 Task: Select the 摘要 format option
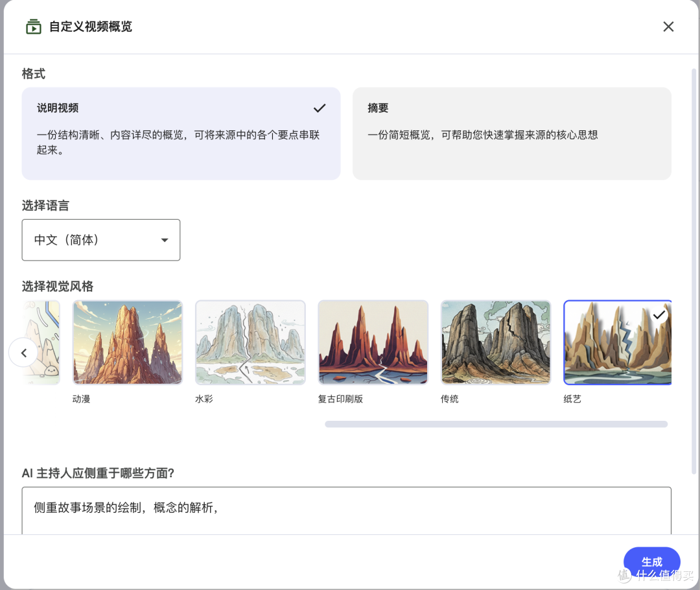[512, 134]
